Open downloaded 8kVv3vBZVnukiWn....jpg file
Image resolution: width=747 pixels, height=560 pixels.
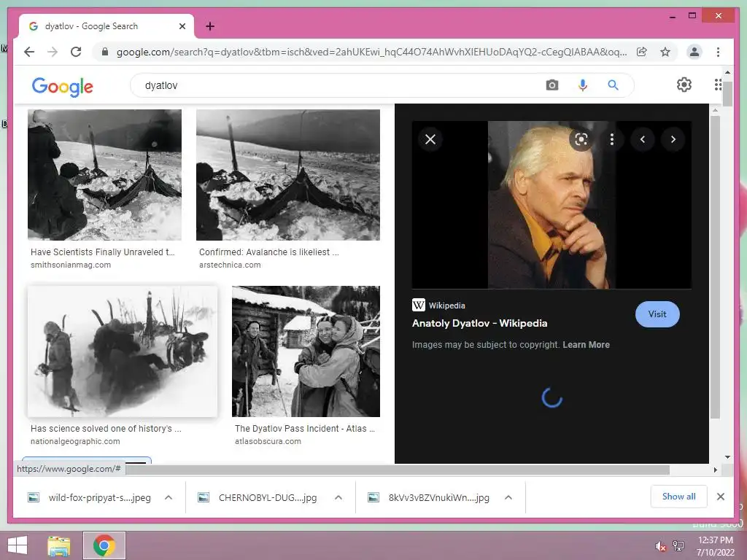pos(428,497)
